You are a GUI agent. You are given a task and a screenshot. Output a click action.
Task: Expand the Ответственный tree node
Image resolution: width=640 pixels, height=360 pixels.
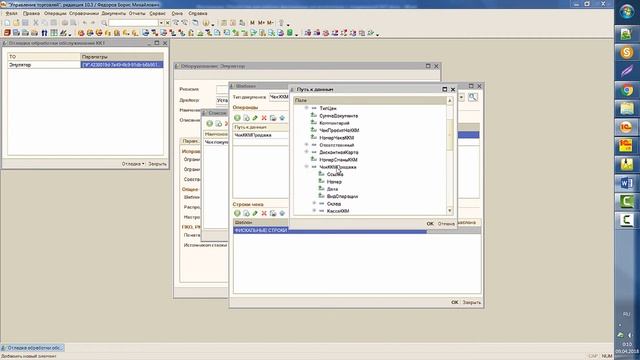point(307,145)
